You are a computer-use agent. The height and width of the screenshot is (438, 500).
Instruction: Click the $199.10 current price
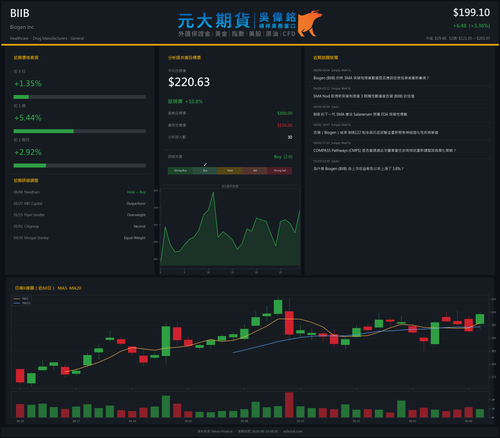[471, 13]
